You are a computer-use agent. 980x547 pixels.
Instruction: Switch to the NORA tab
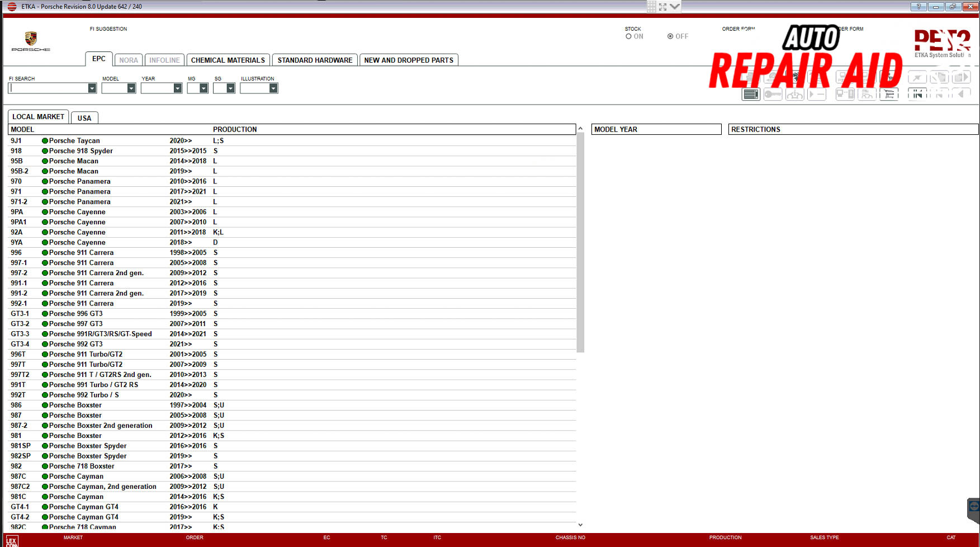point(129,60)
